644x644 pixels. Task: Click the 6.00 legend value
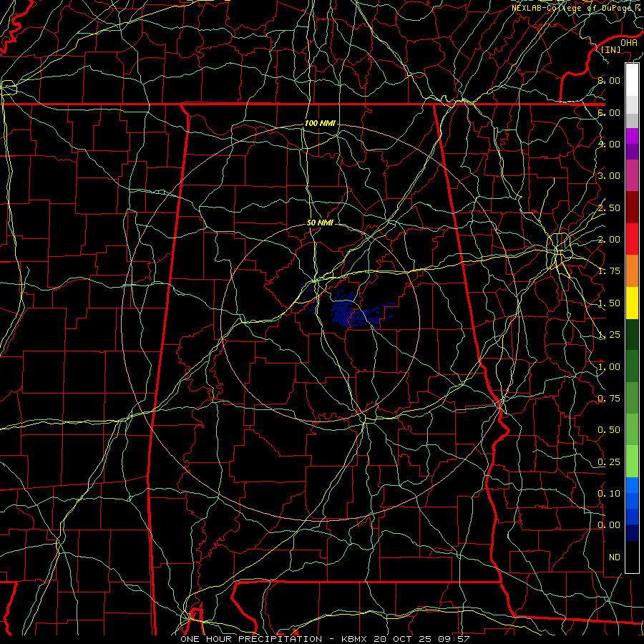click(609, 112)
